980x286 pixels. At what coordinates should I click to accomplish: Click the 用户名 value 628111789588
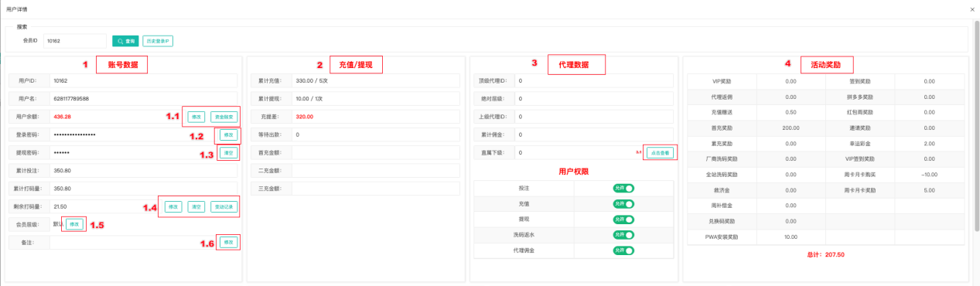pyautogui.click(x=71, y=98)
